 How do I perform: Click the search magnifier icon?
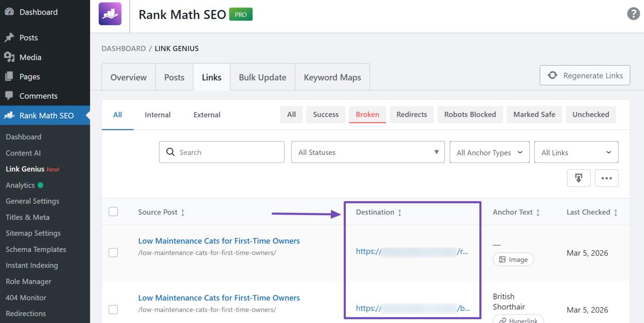click(x=170, y=152)
